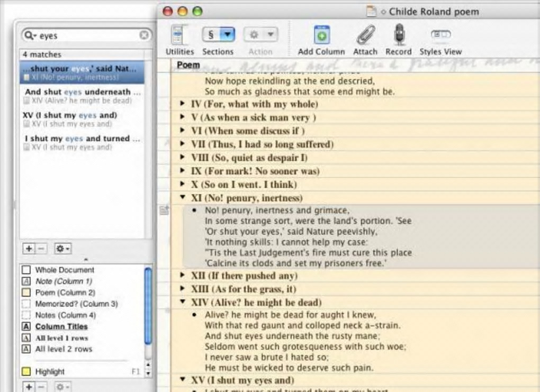
Task: Click plus button below styles list
Action: coord(29,387)
